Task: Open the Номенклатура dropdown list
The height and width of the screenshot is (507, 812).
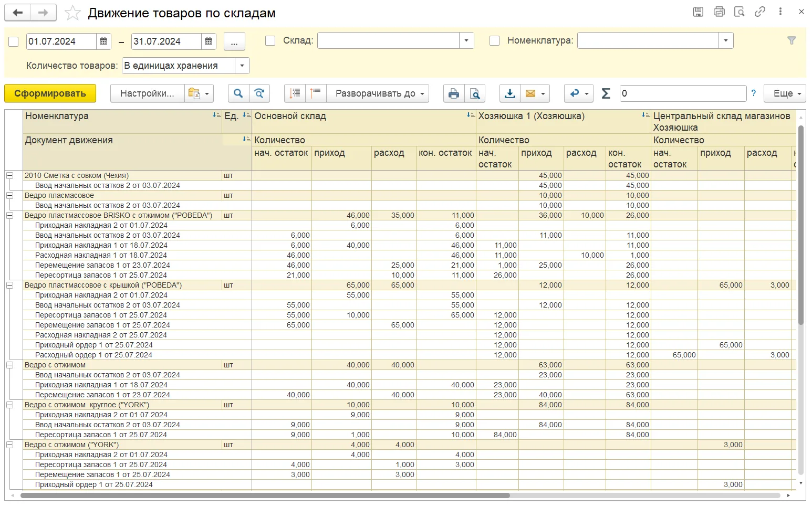Action: 726,40
